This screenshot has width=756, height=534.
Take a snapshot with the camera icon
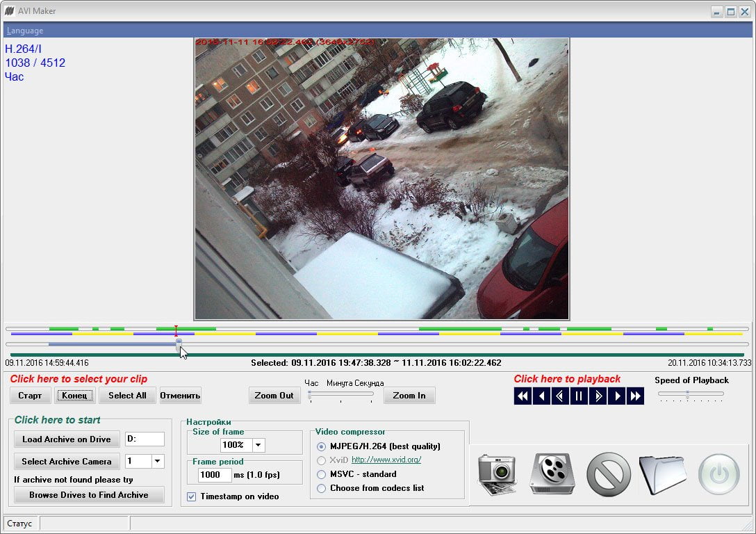pos(497,474)
